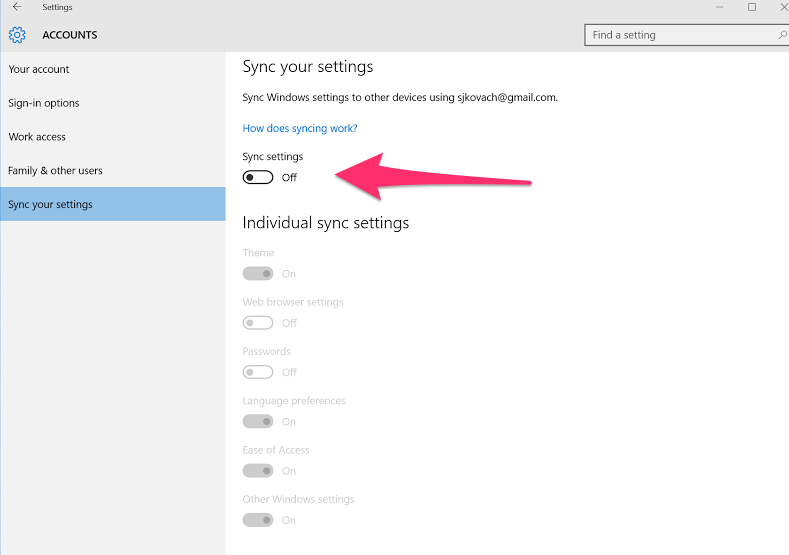
Task: Maximize the Settings window
Action: coord(752,7)
